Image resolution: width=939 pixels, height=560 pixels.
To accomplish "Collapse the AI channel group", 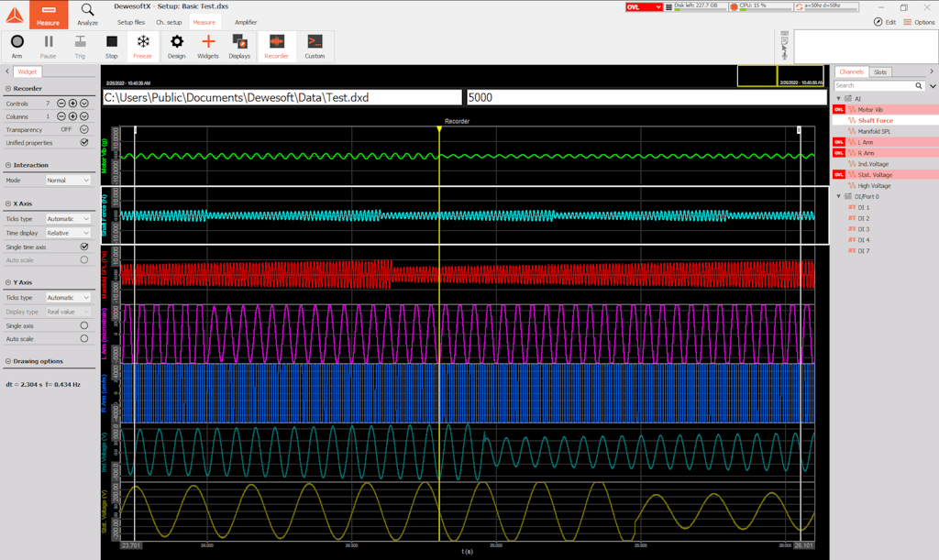I will (838, 99).
